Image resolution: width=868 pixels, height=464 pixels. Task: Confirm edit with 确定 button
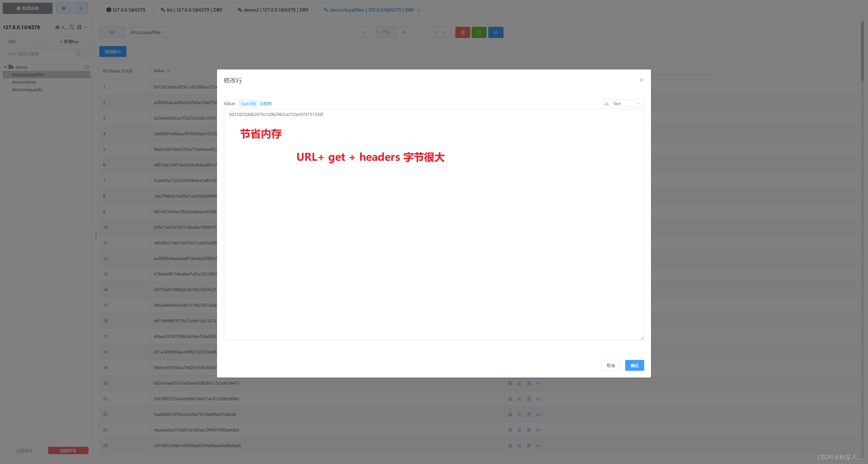pyautogui.click(x=634, y=365)
